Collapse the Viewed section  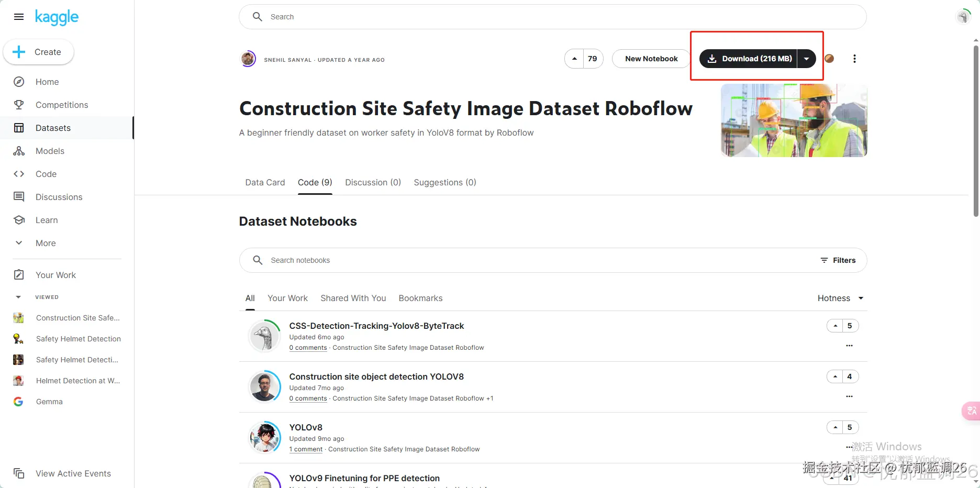[x=19, y=297]
